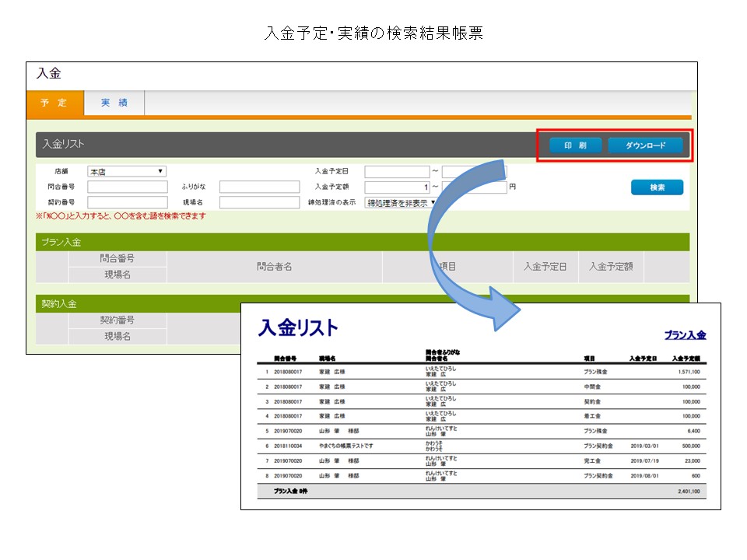The image size is (747, 560).
Task: Click the 問合者名 column header
Action: tap(274, 267)
